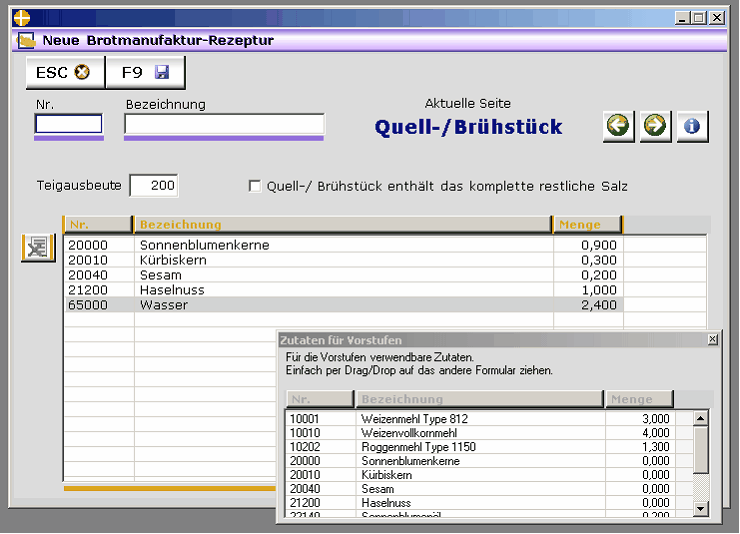740x534 pixels.
Task: Click the F9 save button
Action: point(145,73)
